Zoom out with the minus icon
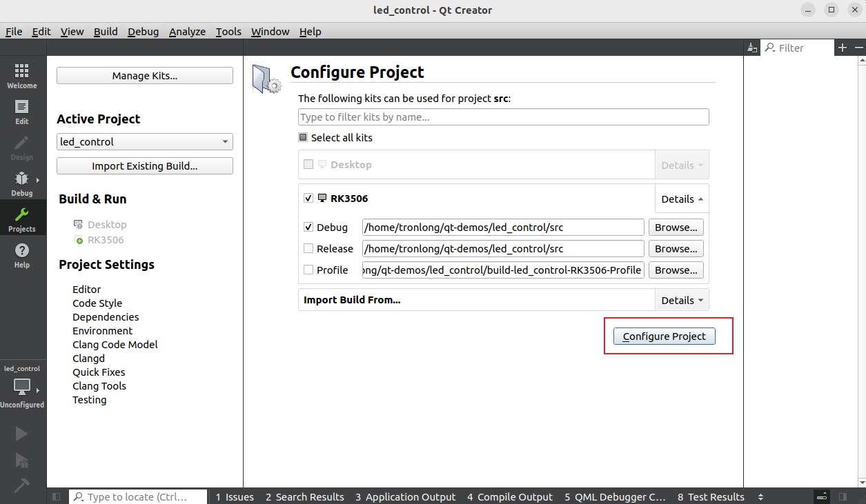 pyautogui.click(x=858, y=48)
